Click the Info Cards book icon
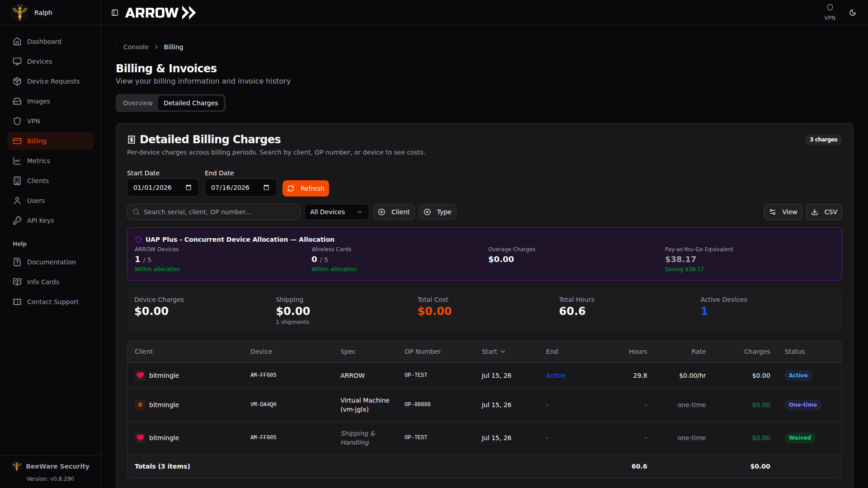Viewport: 868px width, 488px height. [x=17, y=282]
